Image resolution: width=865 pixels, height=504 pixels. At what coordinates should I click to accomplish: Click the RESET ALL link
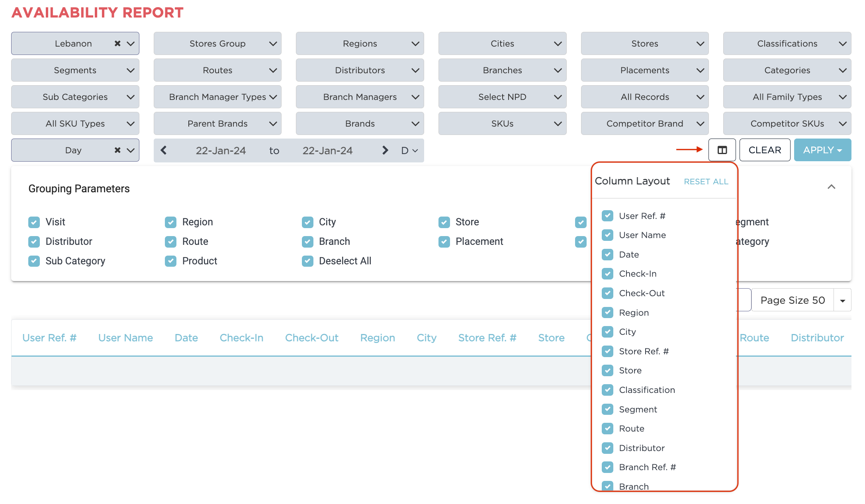click(x=706, y=182)
